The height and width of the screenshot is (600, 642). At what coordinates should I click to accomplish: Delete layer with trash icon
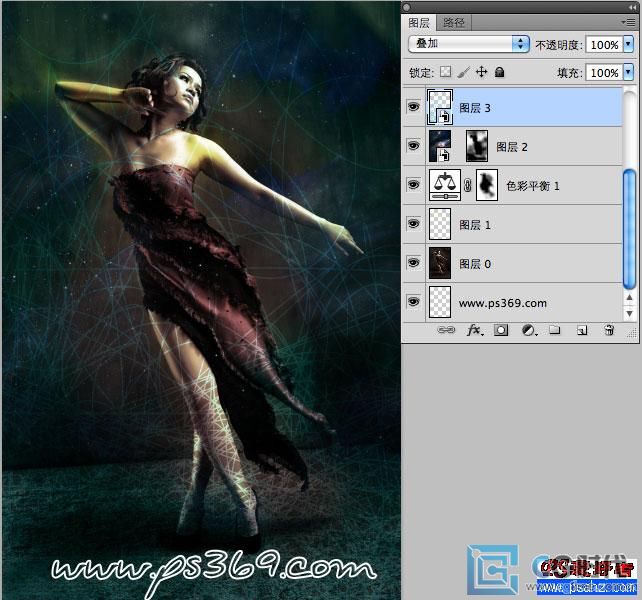click(609, 330)
